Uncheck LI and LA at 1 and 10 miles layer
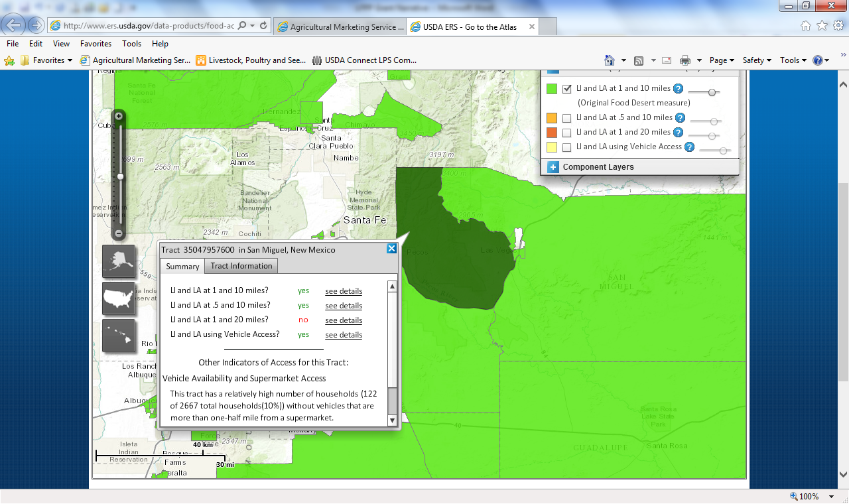Image resolution: width=849 pixels, height=504 pixels. (567, 89)
